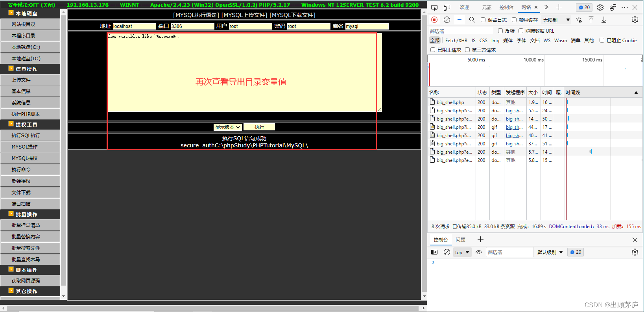This screenshot has height=312, width=644.
Task: Open the 显示版本 dropdown
Action: (x=227, y=127)
